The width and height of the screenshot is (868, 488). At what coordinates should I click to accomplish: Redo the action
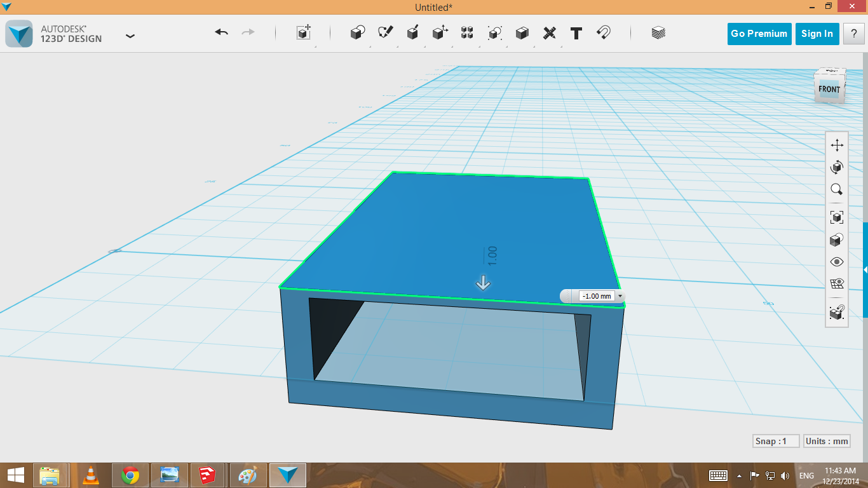[248, 32]
